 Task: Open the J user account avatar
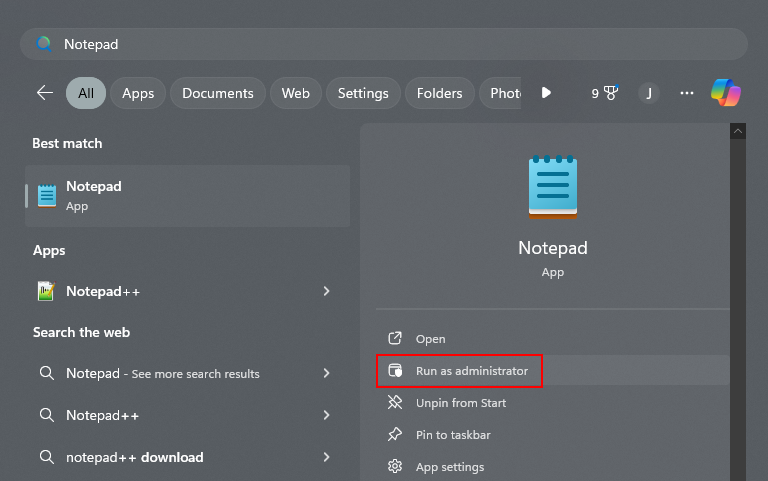(x=649, y=93)
